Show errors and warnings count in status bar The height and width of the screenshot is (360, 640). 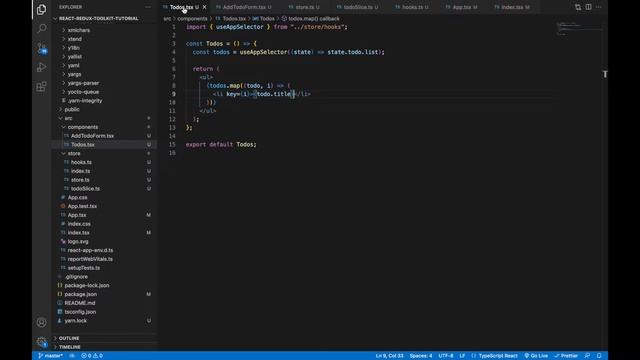(x=92, y=356)
